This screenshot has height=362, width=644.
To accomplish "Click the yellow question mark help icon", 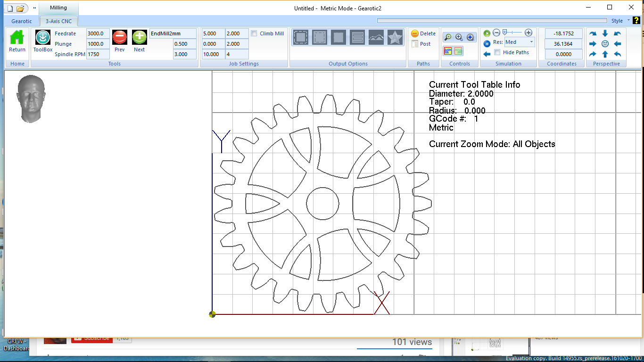I will click(636, 20).
